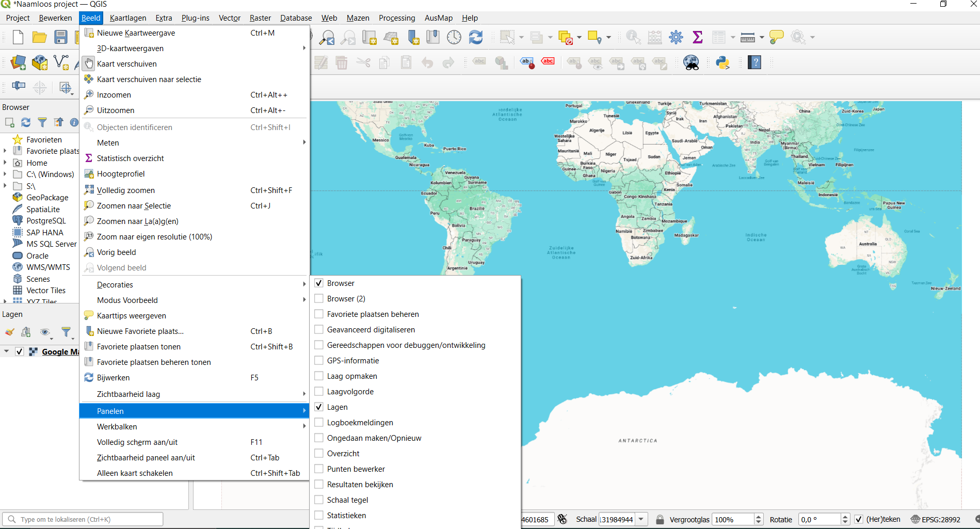Toggle the Google Maps layer visibility checkbox
Viewport: 980px width, 529px height.
[20, 351]
